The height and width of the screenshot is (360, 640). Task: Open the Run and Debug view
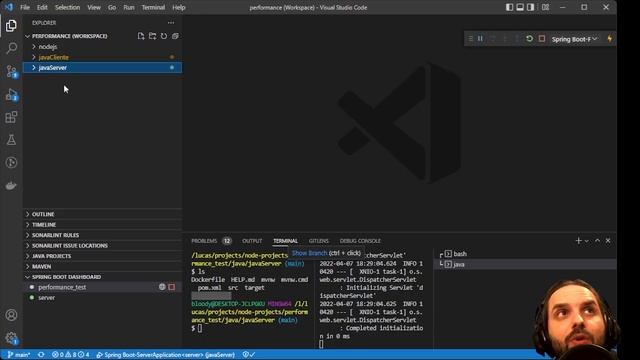coord(11,95)
